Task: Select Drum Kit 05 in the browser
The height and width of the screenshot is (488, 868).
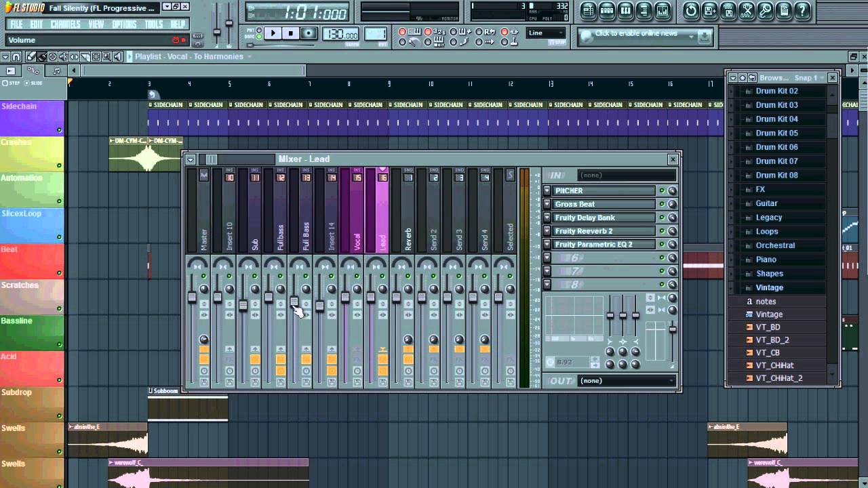Action: (777, 133)
